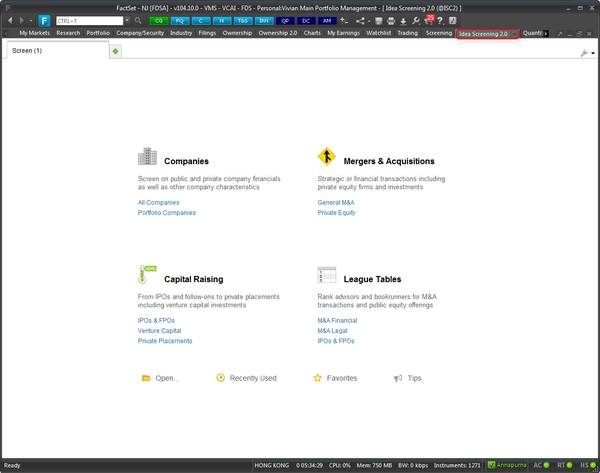
Task: Click the plus/minus shortcuts edit icon
Action: point(344,21)
